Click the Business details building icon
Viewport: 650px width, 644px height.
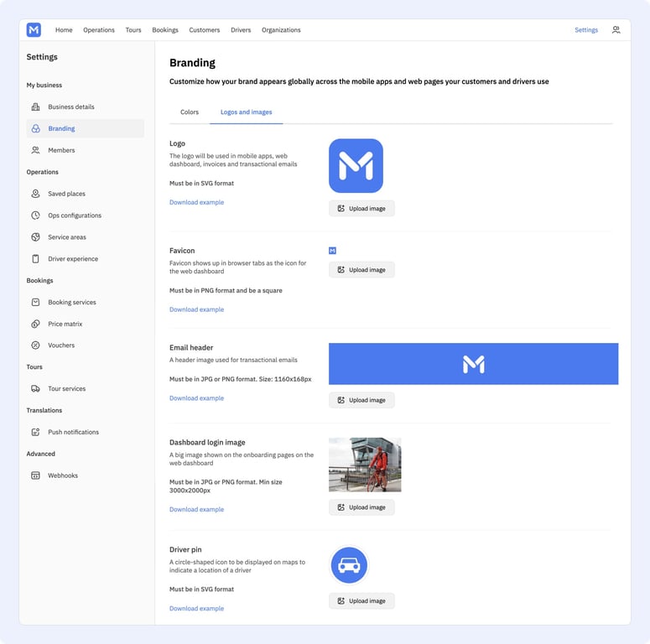click(36, 107)
